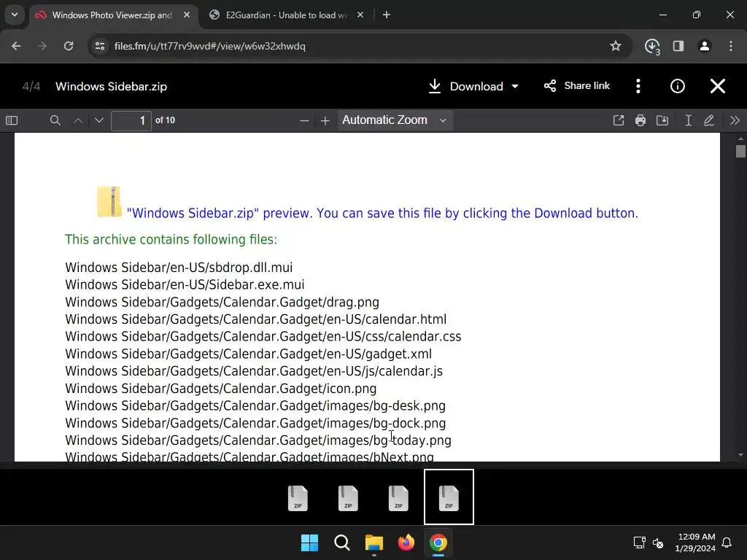Expand the viewer tools double-chevron menu

(735, 120)
